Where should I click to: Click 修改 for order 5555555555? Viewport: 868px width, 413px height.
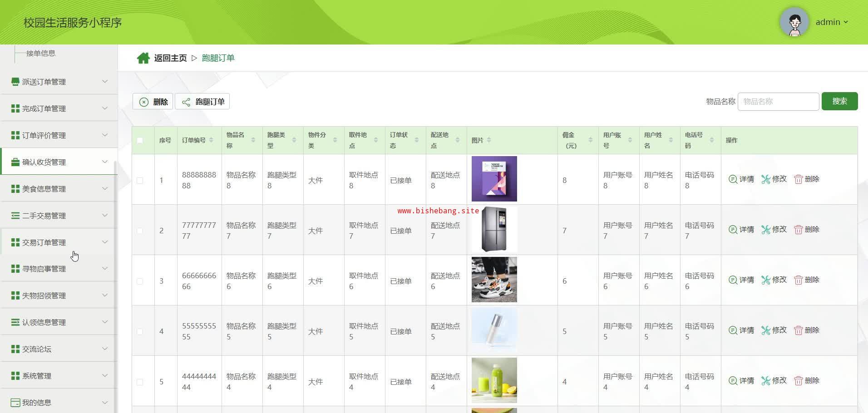click(774, 330)
